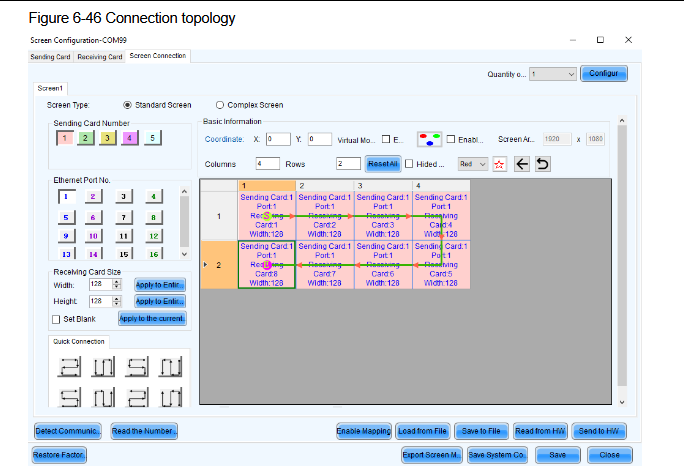Screen dimensions: 684x474
Task: Open the Quantity of screens dropdown
Action: click(553, 75)
